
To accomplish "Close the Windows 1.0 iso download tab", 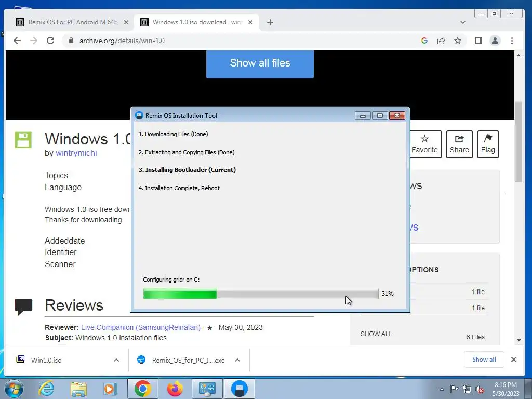I will [x=250, y=22].
